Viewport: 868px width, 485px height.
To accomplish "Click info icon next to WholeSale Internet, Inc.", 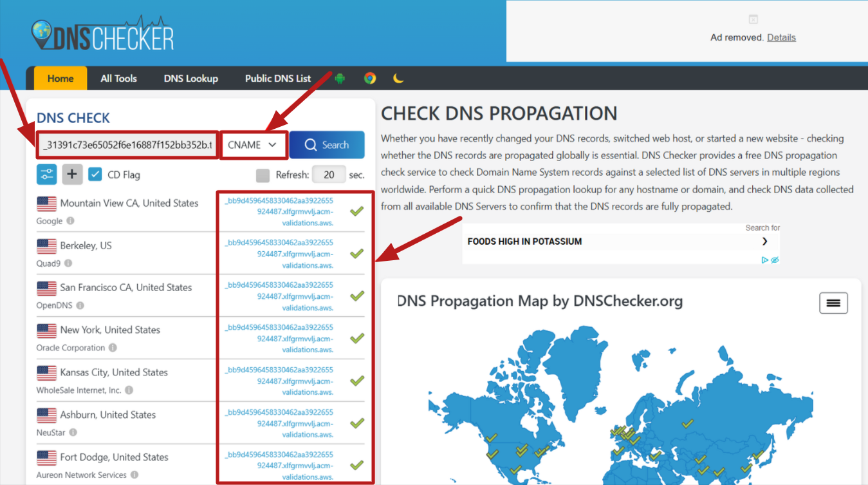I will coord(129,390).
